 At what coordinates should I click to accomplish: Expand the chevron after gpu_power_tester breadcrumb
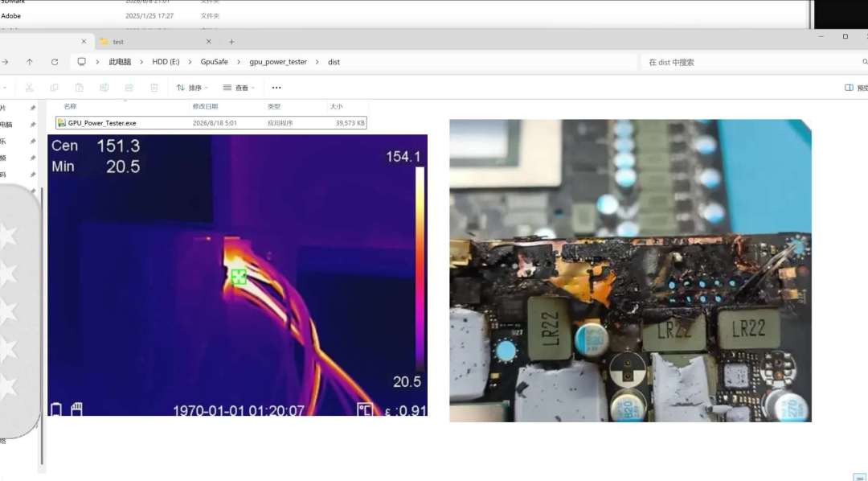(317, 62)
